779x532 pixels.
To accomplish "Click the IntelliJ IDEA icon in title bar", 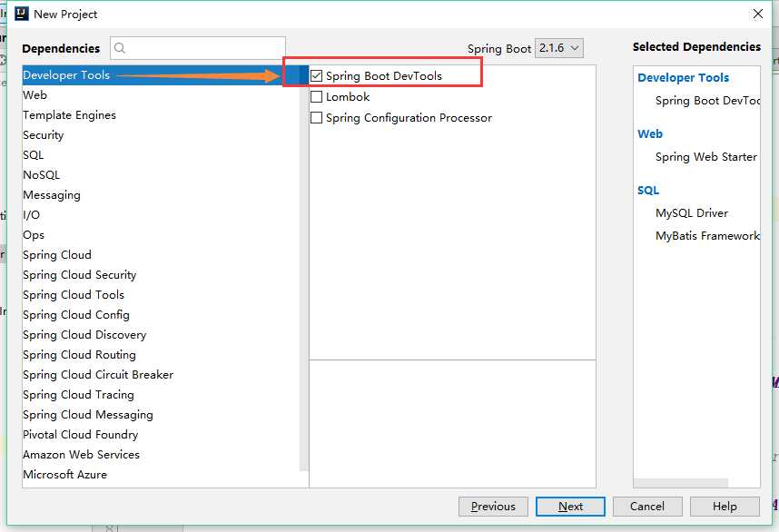I will pyautogui.click(x=22, y=14).
